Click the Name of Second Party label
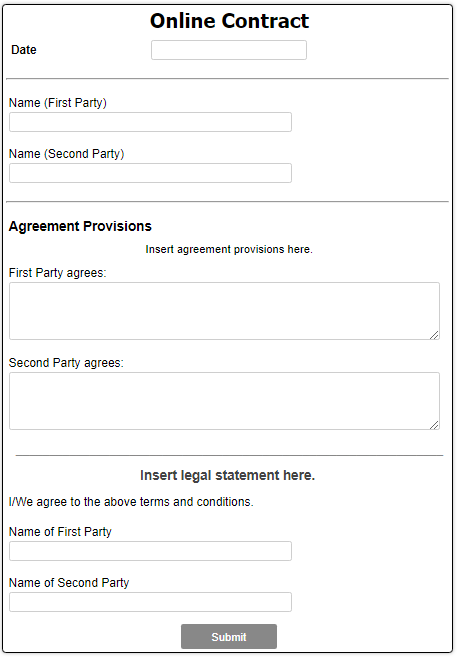 point(69,583)
